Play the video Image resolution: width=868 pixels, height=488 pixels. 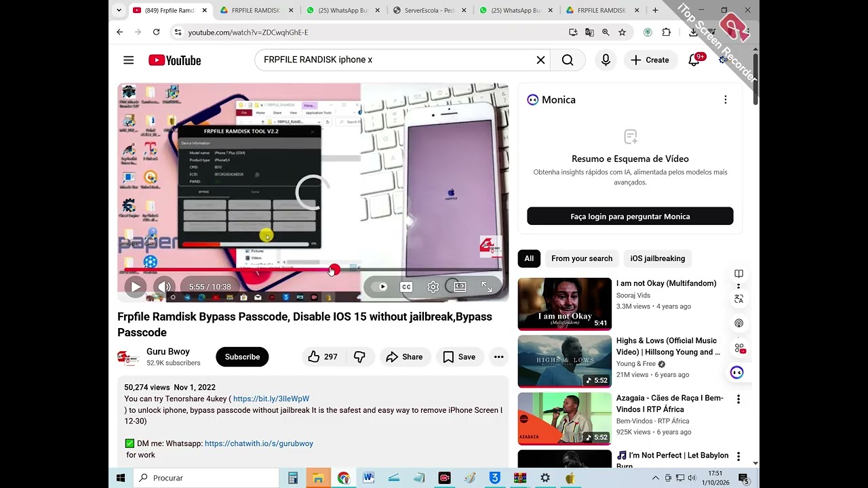point(136,287)
